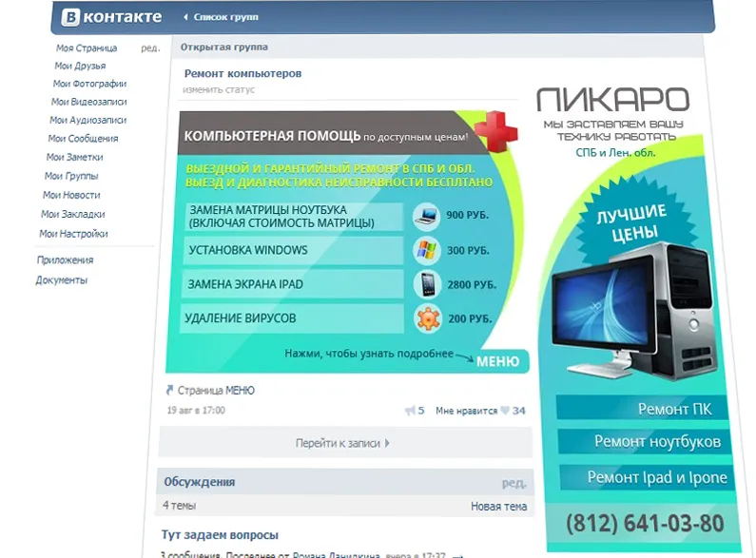The width and height of the screenshot is (756, 558).
Task: Open Моя Страница in the sidebar
Action: tap(87, 48)
